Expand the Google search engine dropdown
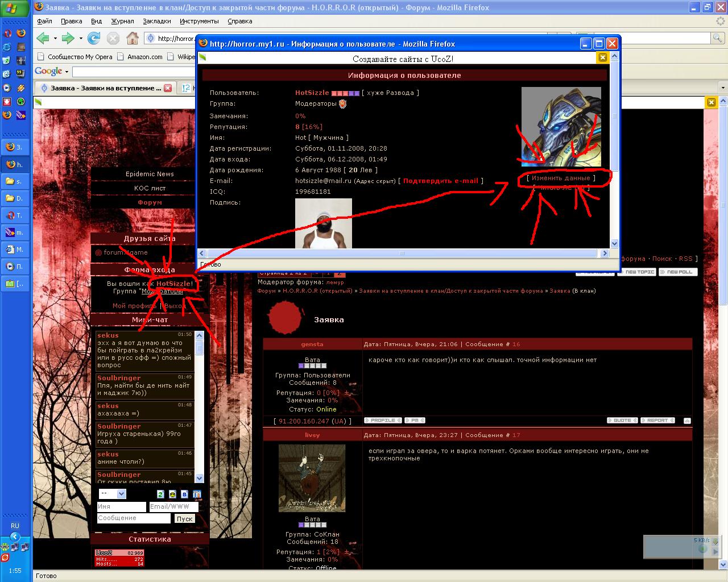Screen dimensions: 728x582 [x=67, y=72]
